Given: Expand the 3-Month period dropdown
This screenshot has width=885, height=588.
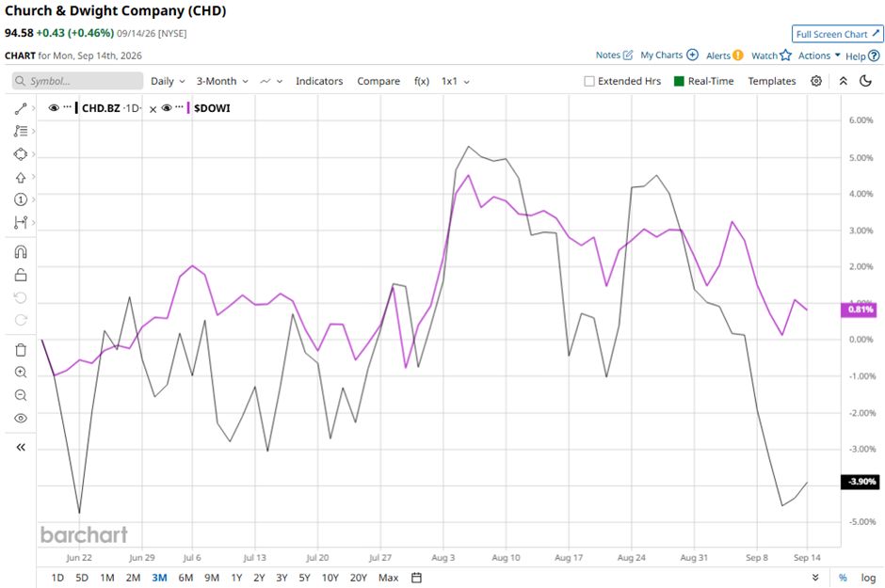Looking at the screenshot, I should click(222, 81).
